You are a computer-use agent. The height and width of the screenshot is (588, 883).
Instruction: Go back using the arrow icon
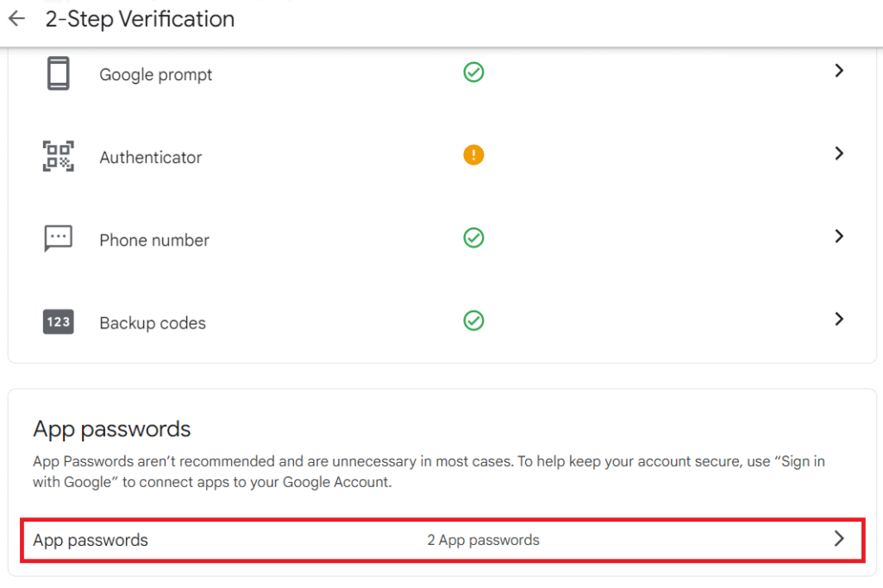(17, 19)
